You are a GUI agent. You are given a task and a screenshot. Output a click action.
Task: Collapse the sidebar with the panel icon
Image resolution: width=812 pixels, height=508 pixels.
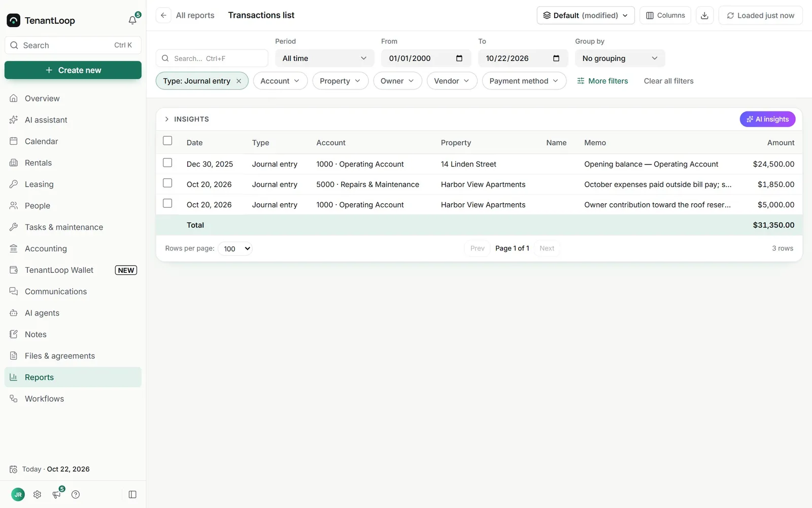tap(132, 494)
